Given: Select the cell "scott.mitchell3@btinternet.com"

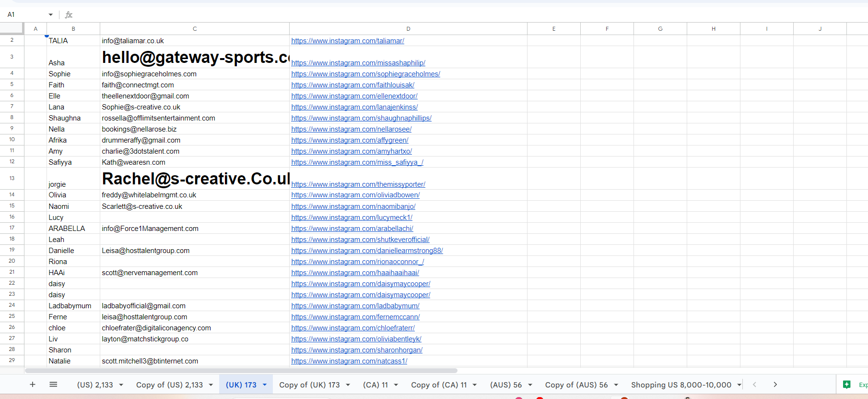Looking at the screenshot, I should point(195,361).
